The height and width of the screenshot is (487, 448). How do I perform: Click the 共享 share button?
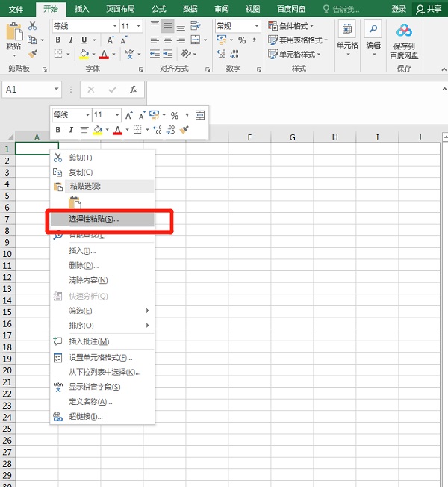coord(429,9)
